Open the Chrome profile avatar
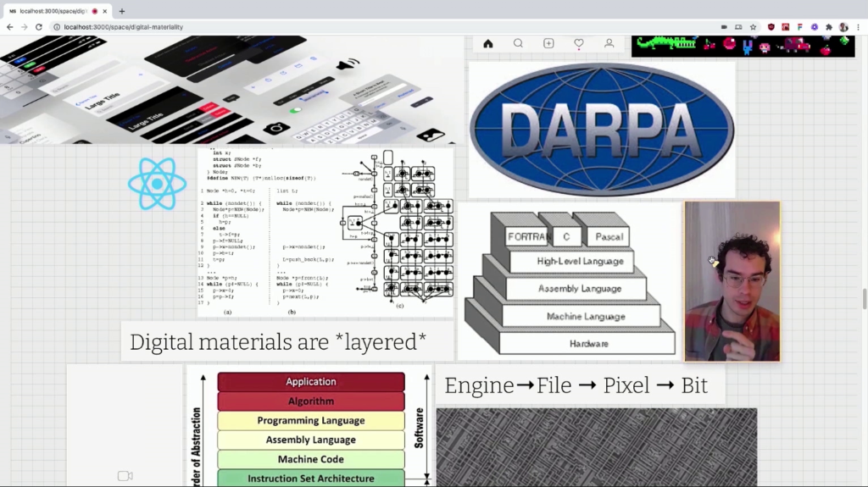This screenshot has height=487, width=868. point(843,26)
